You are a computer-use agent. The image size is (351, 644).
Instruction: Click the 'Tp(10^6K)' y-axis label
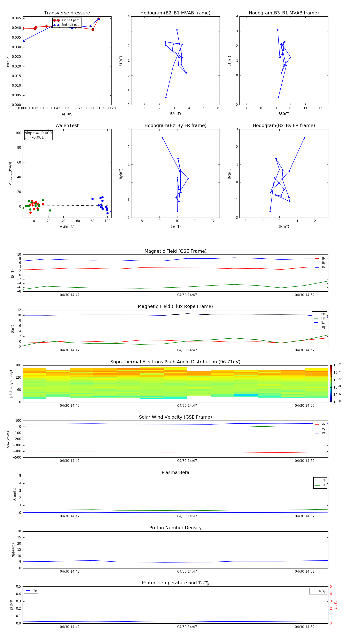point(11,605)
